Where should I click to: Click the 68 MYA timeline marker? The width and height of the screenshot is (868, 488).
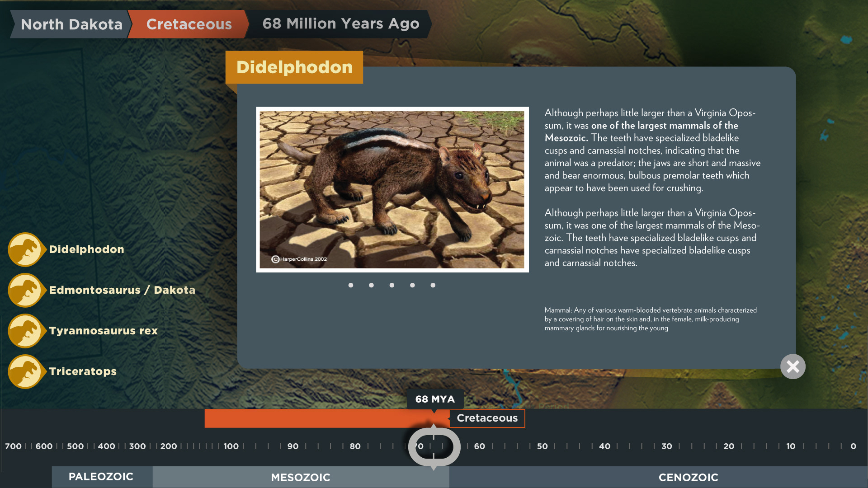[435, 399]
